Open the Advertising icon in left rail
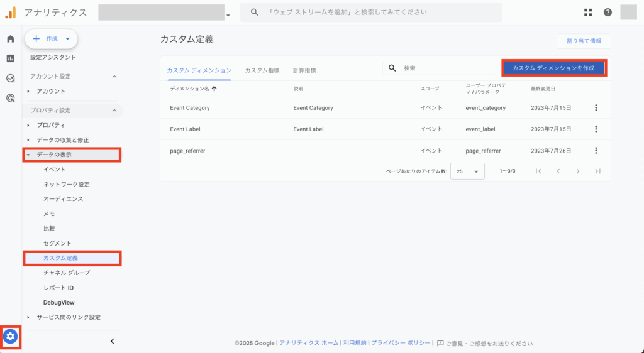 [10, 98]
